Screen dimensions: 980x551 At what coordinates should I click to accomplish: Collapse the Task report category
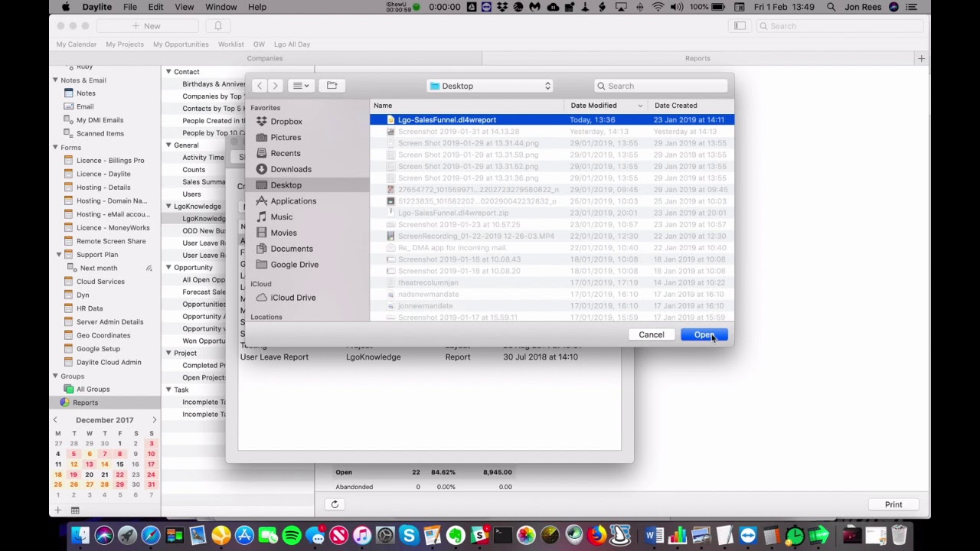coord(168,390)
